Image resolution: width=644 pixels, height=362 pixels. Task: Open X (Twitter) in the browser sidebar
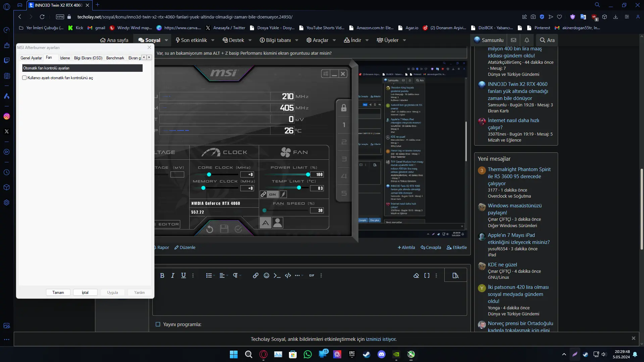point(7,132)
